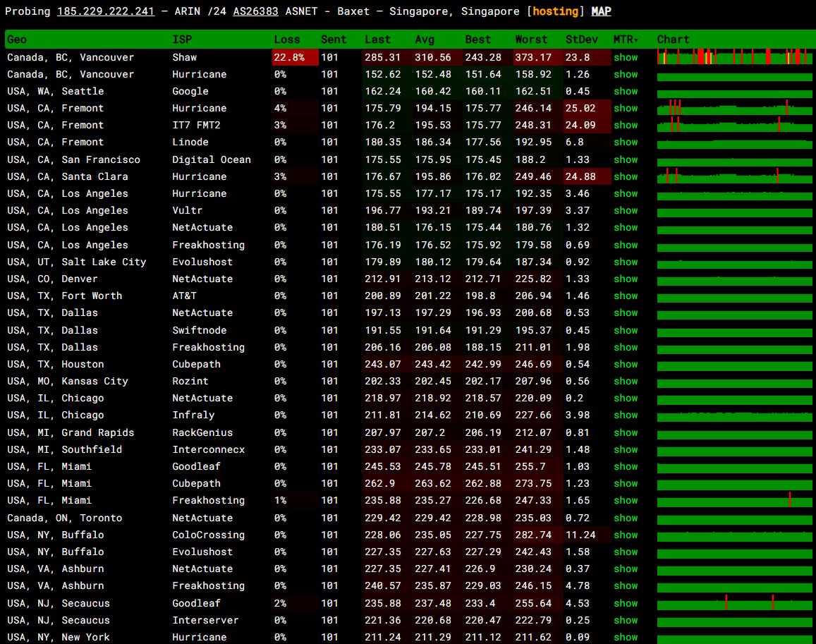Viewport: 816px width, 644px height.
Task: Show MTR for New York Hurricane row
Action: (626, 637)
